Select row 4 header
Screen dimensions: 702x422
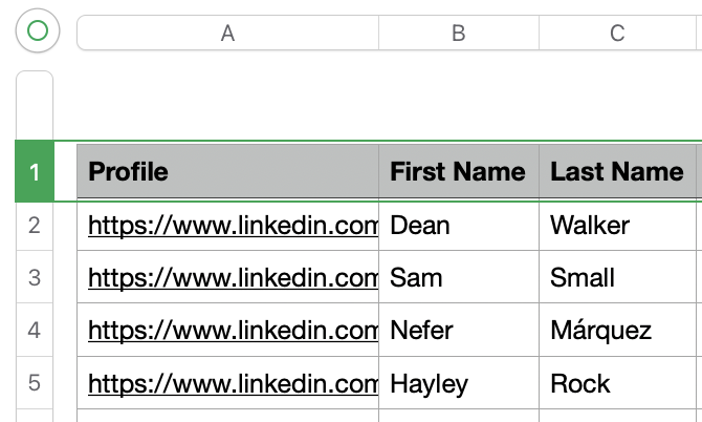pyautogui.click(x=34, y=330)
